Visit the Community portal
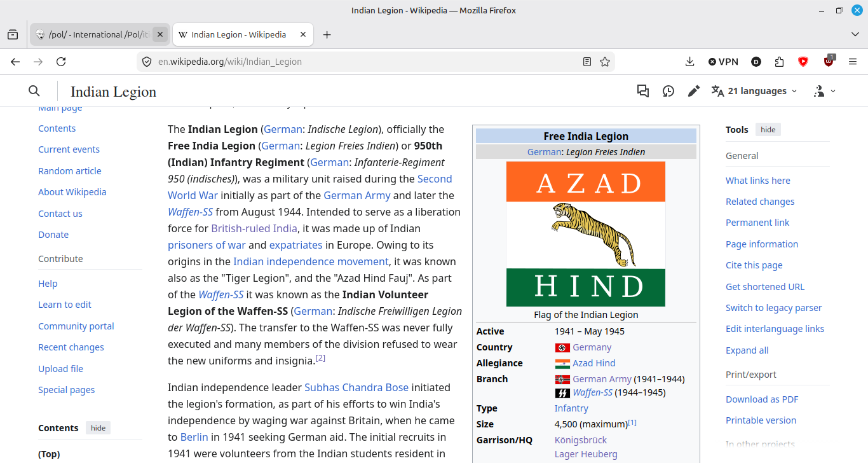The width and height of the screenshot is (868, 463). click(x=76, y=326)
